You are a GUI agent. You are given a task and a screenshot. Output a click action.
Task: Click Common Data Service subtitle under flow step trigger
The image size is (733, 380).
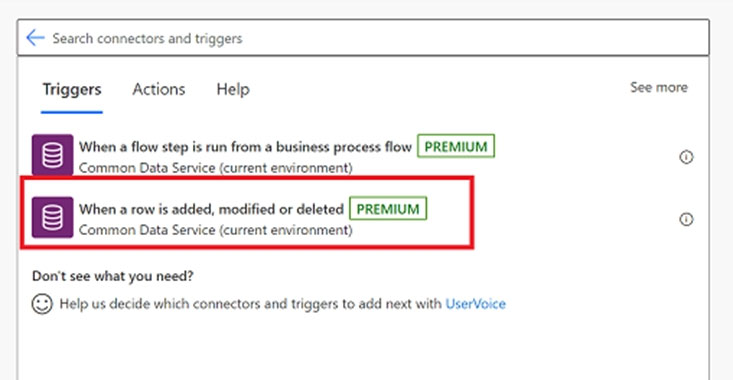coord(216,168)
